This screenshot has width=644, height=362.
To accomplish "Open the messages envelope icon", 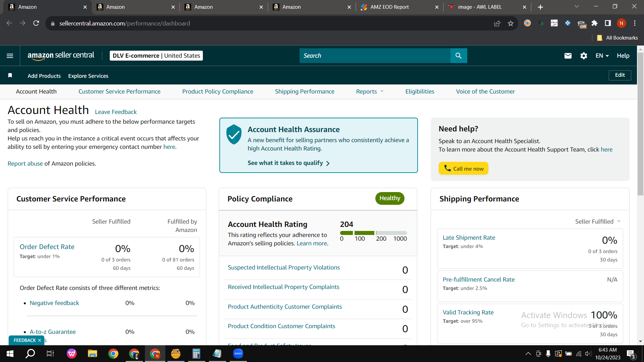I will (568, 56).
